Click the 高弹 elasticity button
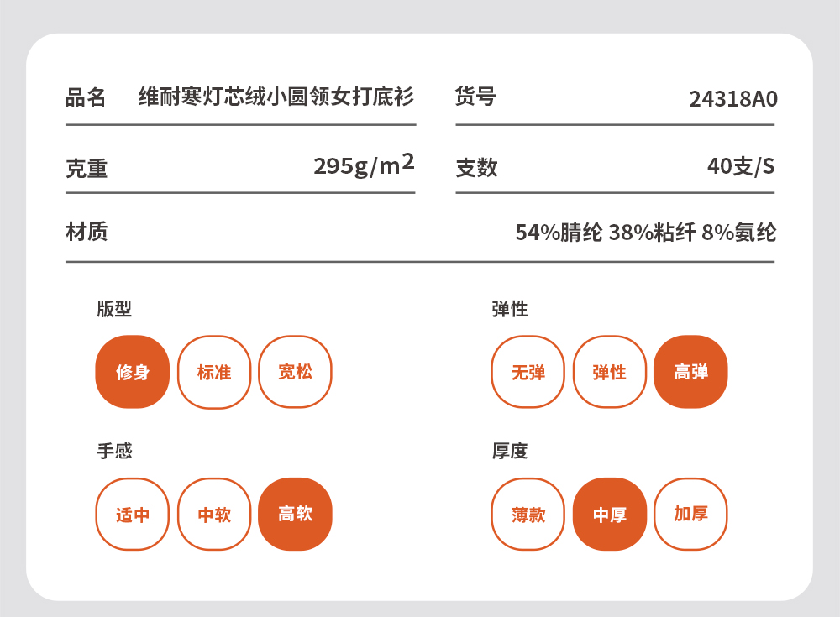Viewport: 840px width, 617px height. (690, 372)
